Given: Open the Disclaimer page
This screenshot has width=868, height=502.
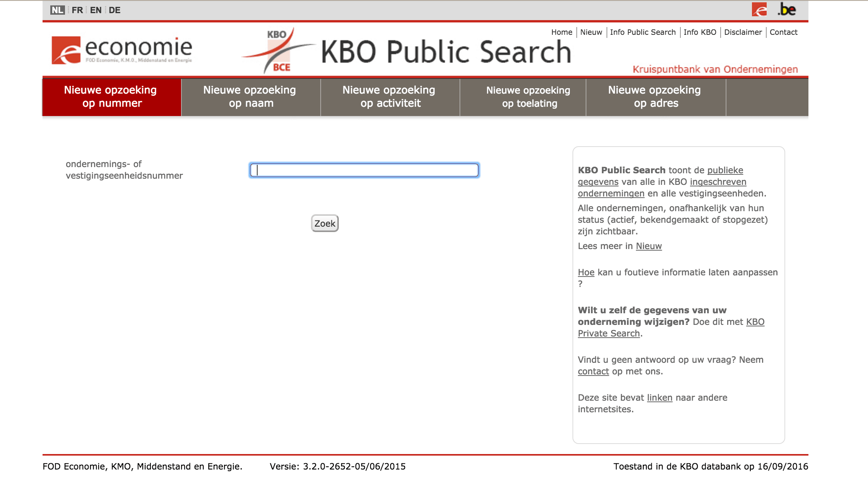Looking at the screenshot, I should point(743,32).
